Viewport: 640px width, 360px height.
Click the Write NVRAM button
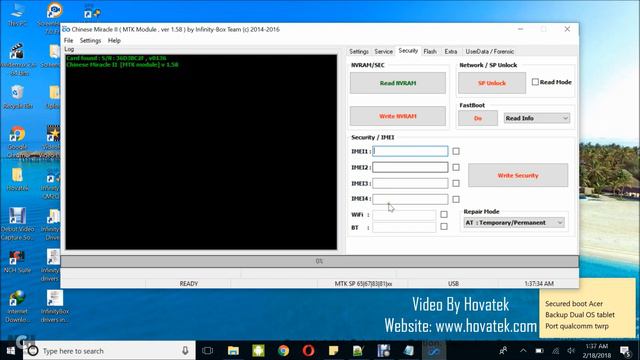[398, 116]
